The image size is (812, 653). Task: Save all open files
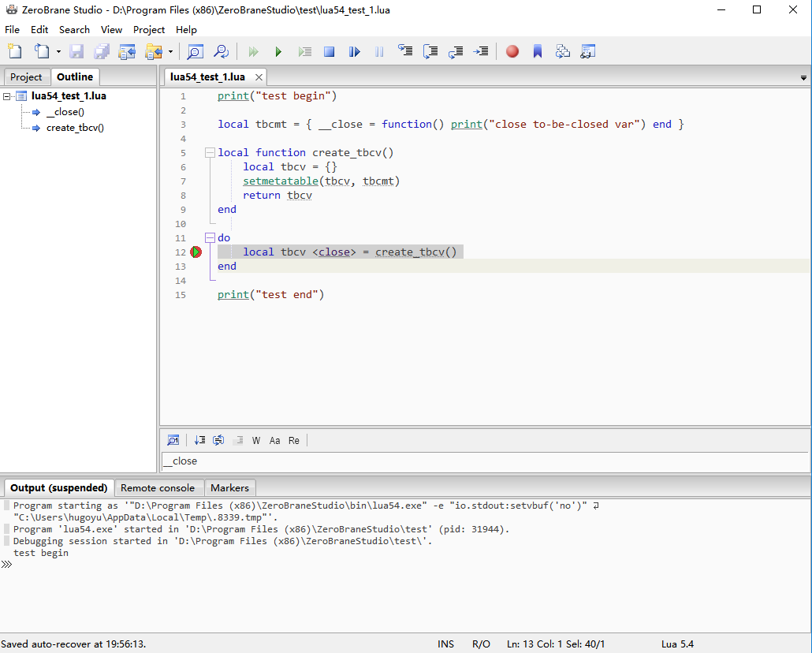click(101, 50)
